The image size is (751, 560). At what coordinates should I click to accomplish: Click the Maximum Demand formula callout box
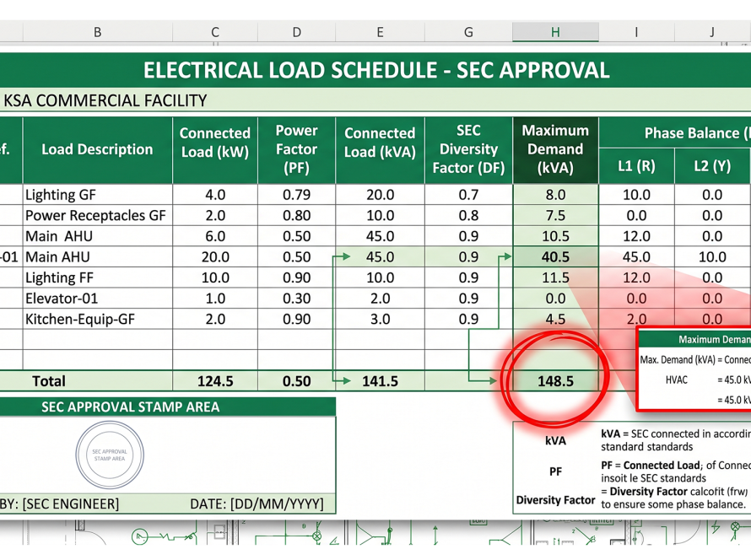pos(694,369)
